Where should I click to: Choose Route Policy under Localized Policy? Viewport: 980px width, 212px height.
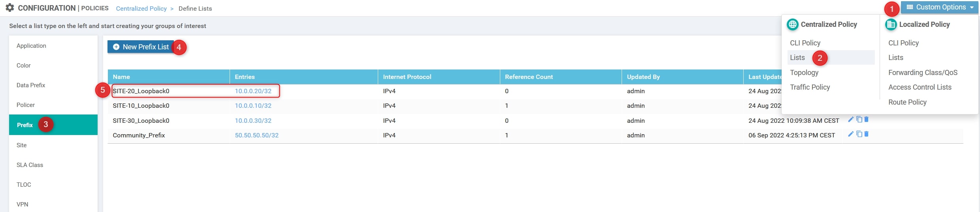(x=907, y=102)
